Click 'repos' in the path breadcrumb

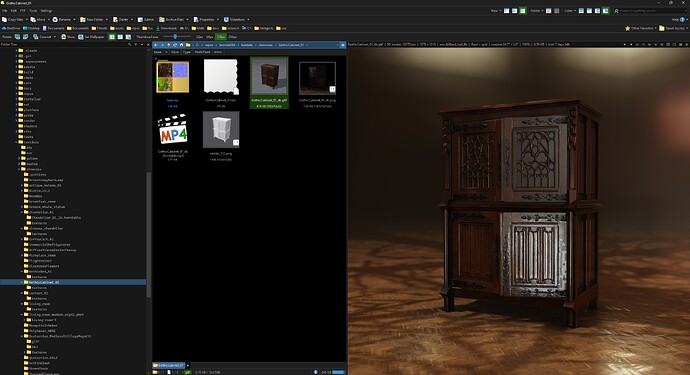point(209,45)
